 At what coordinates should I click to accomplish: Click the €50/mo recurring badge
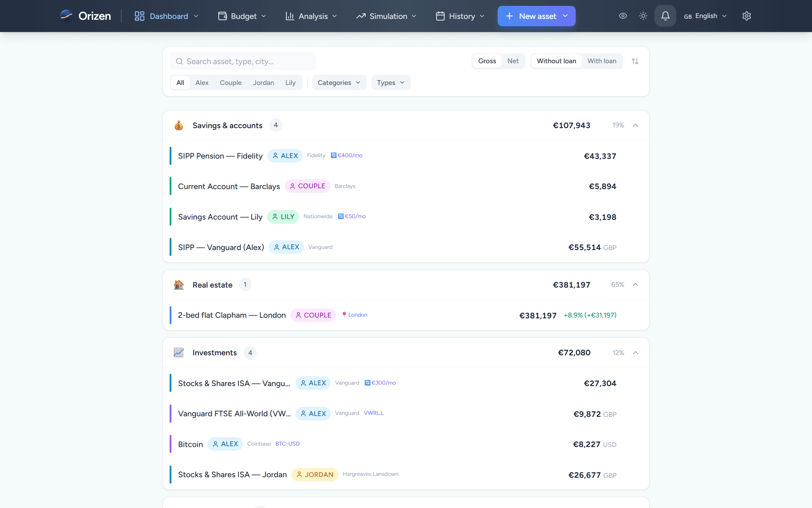352,216
